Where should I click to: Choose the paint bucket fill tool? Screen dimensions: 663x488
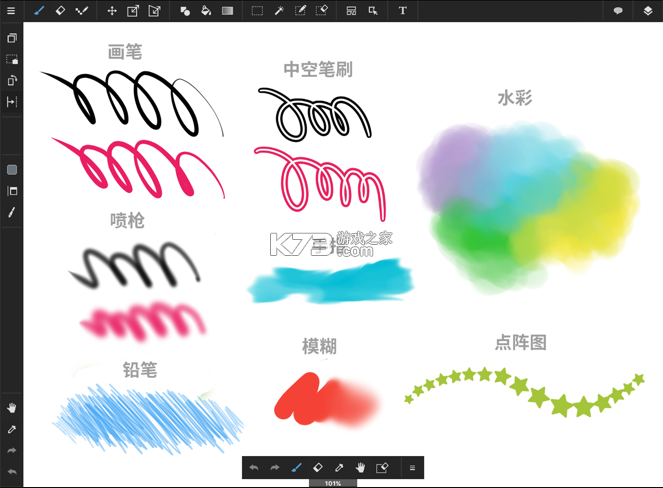pyautogui.click(x=206, y=11)
